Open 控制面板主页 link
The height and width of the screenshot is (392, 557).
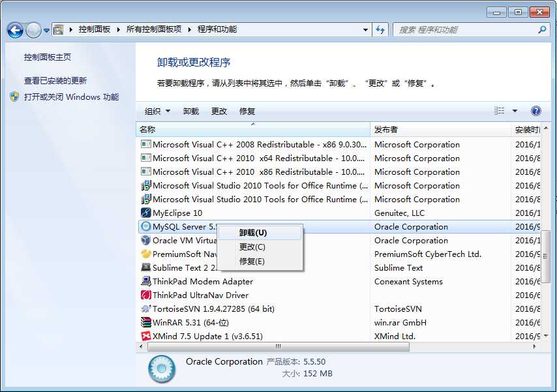[x=48, y=57]
